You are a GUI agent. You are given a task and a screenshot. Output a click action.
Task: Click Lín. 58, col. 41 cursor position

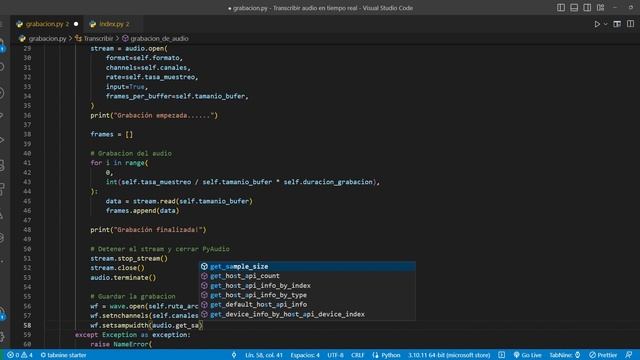264,355
